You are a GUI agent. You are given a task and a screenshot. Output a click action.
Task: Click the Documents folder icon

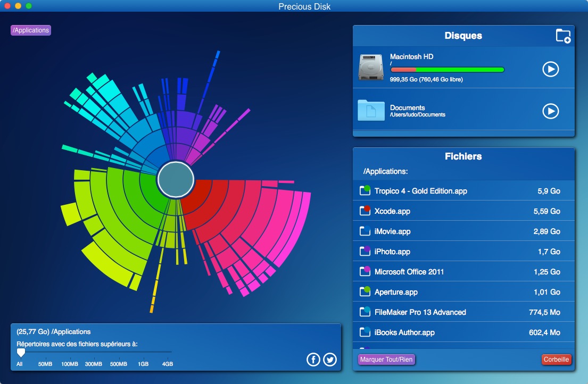pyautogui.click(x=371, y=110)
